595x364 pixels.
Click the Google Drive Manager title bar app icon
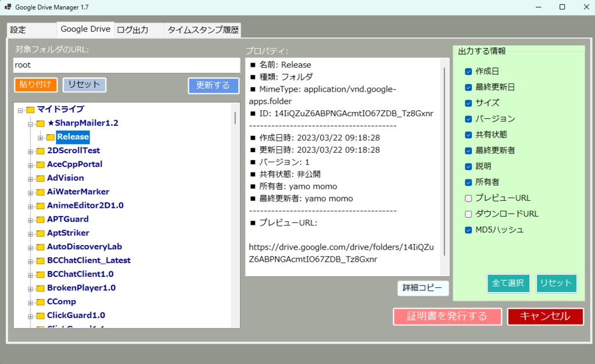point(8,7)
